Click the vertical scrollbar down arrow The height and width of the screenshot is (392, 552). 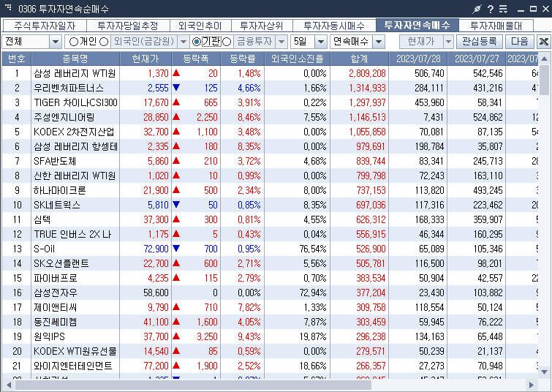click(544, 372)
